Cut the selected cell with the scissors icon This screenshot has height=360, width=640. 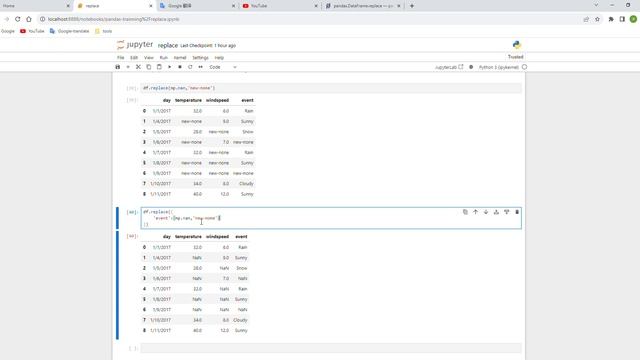click(138, 67)
